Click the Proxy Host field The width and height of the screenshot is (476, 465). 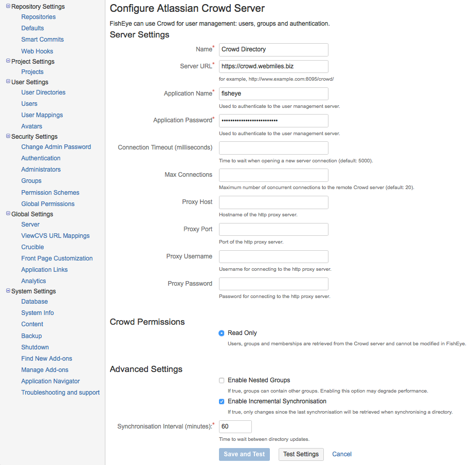[x=273, y=202]
